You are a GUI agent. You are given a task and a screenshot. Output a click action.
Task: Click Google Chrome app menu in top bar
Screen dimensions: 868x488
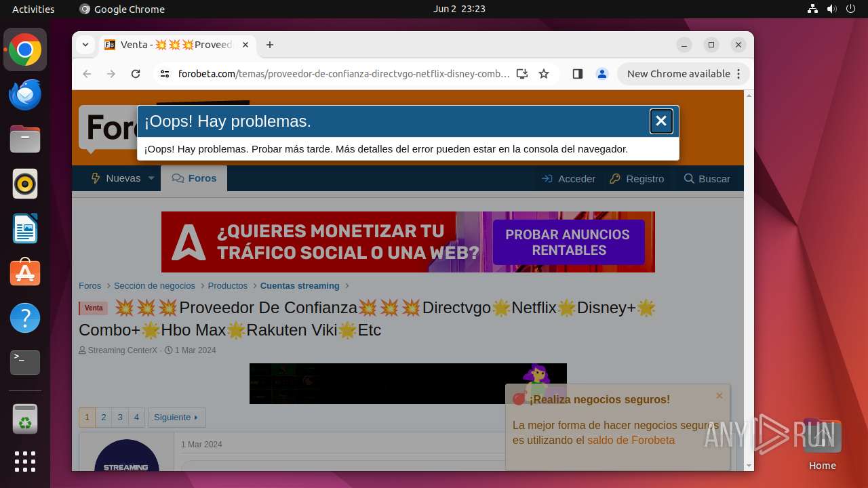tap(122, 9)
